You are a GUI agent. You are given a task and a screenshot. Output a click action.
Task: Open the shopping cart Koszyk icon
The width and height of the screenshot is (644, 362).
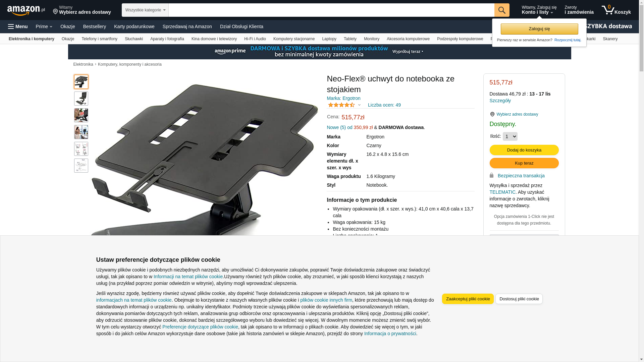point(616,10)
